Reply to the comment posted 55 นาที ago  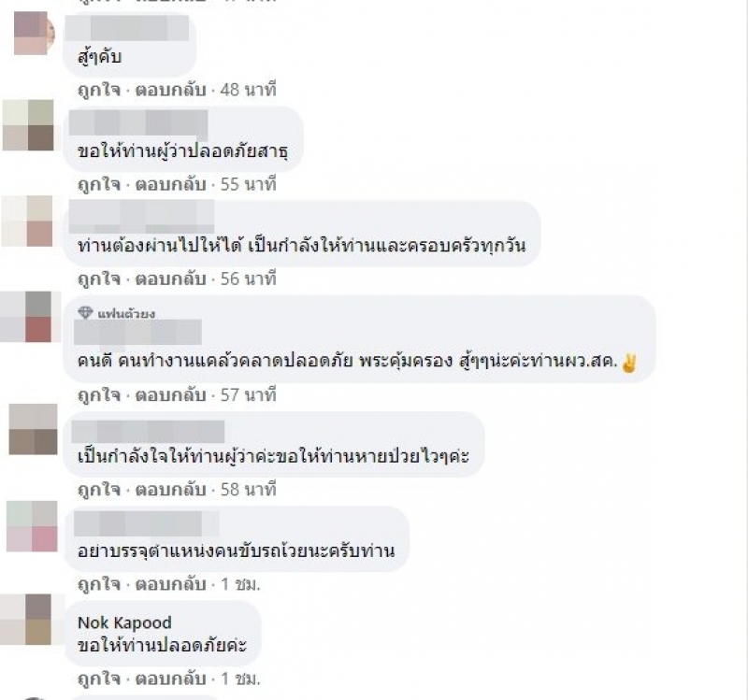tap(170, 184)
